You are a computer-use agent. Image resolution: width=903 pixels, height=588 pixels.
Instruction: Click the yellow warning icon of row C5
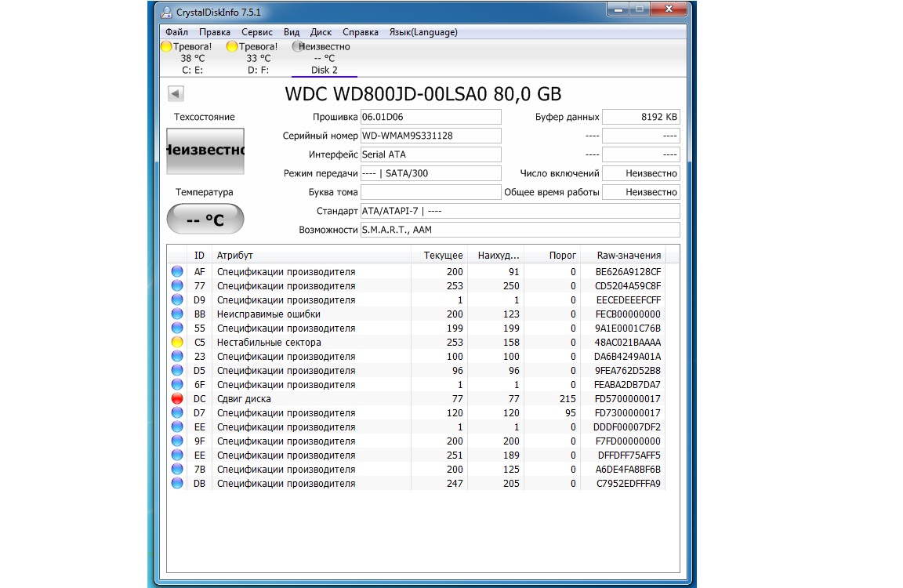(177, 342)
